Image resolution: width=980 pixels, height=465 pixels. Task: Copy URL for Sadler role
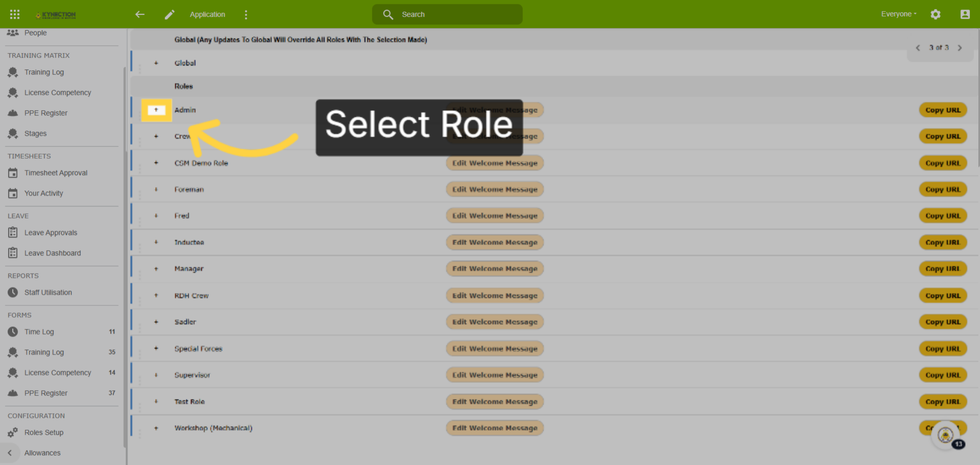(943, 322)
